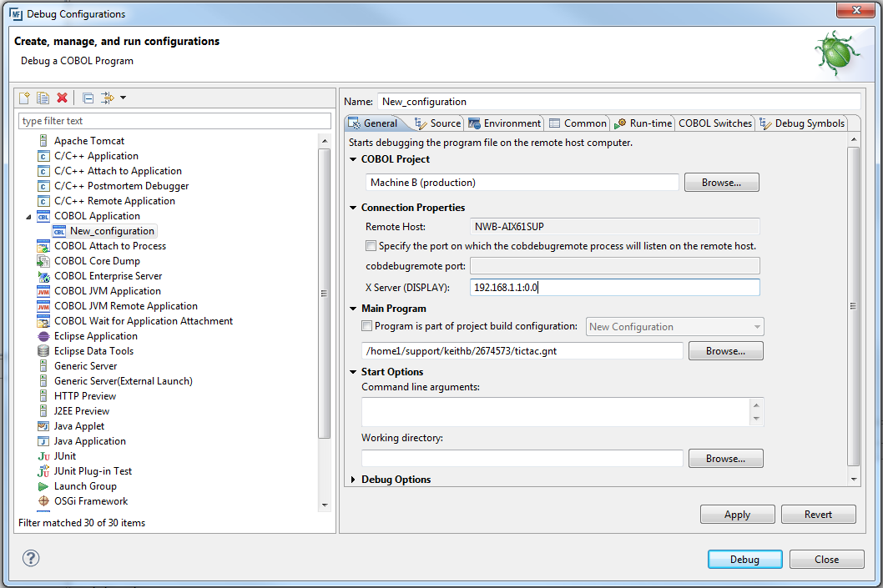
Task: Click the help question mark icon
Action: (32, 559)
